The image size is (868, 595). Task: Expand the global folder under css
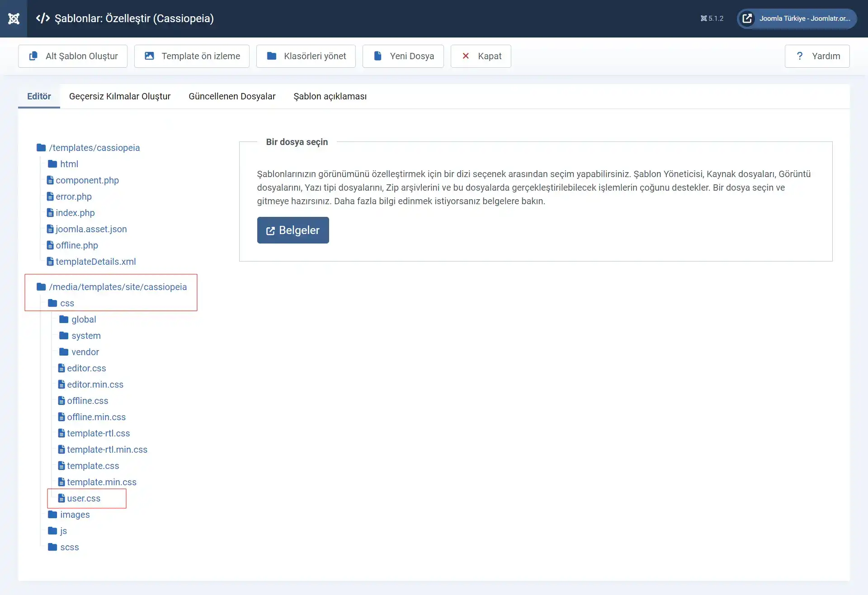pyautogui.click(x=84, y=319)
